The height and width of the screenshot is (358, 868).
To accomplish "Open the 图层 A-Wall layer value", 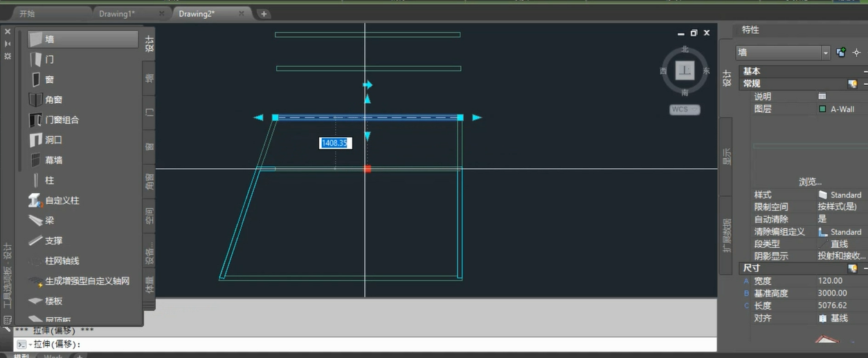I will click(x=842, y=109).
